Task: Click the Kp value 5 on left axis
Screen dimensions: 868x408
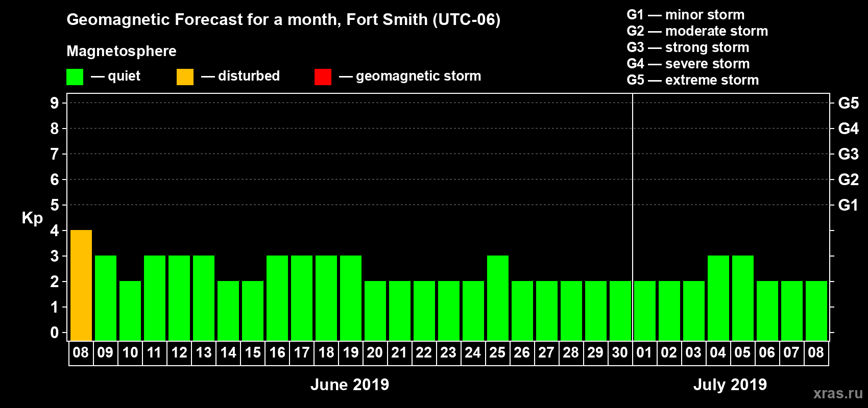Action: [x=55, y=205]
